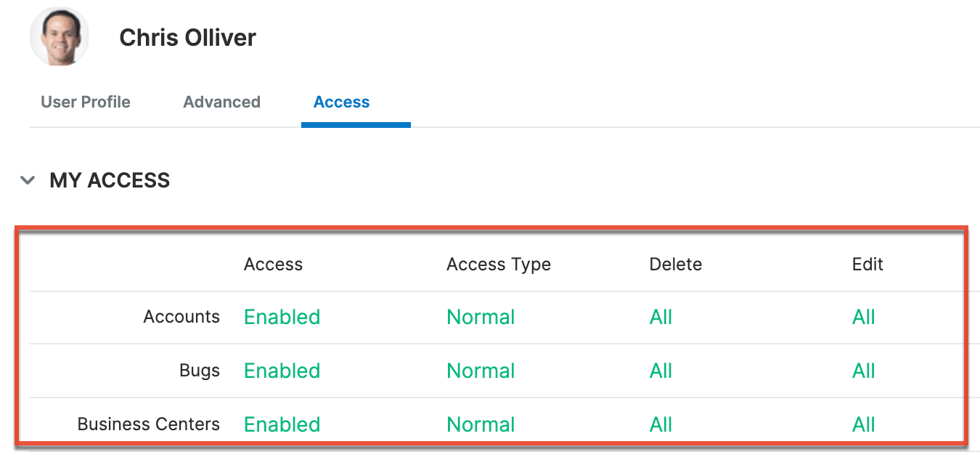Click Business Centers Delete 'All' value

click(661, 424)
